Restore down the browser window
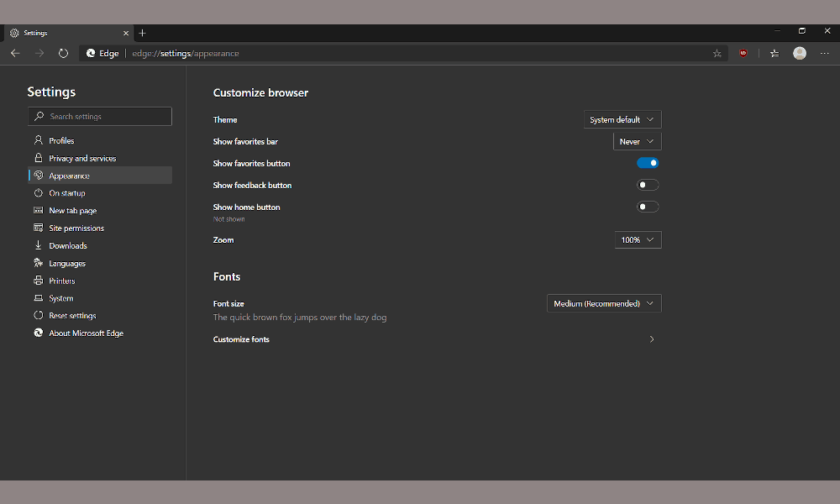The width and height of the screenshot is (840, 504). pos(802,31)
